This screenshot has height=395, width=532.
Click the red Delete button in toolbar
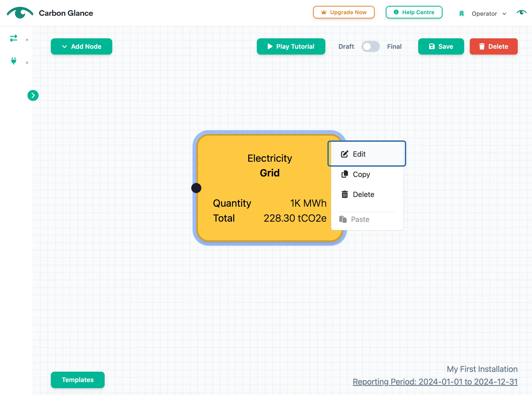(x=494, y=46)
